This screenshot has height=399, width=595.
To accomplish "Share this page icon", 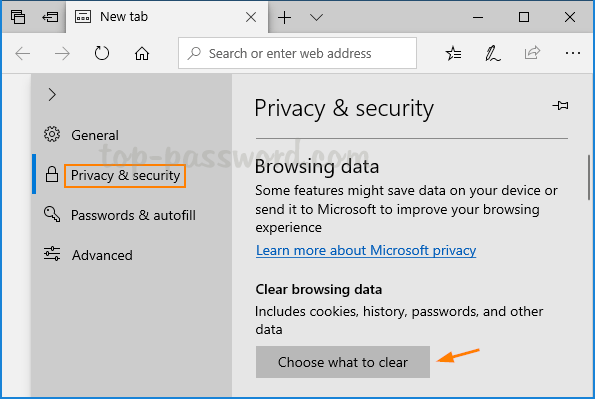I will 532,53.
